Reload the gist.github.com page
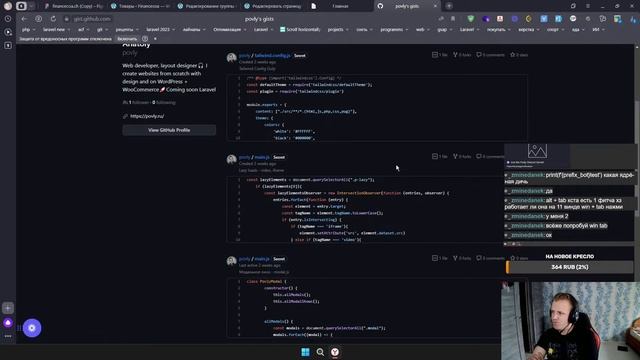Screen dimensions: 640x360 pyautogui.click(x=53, y=19)
